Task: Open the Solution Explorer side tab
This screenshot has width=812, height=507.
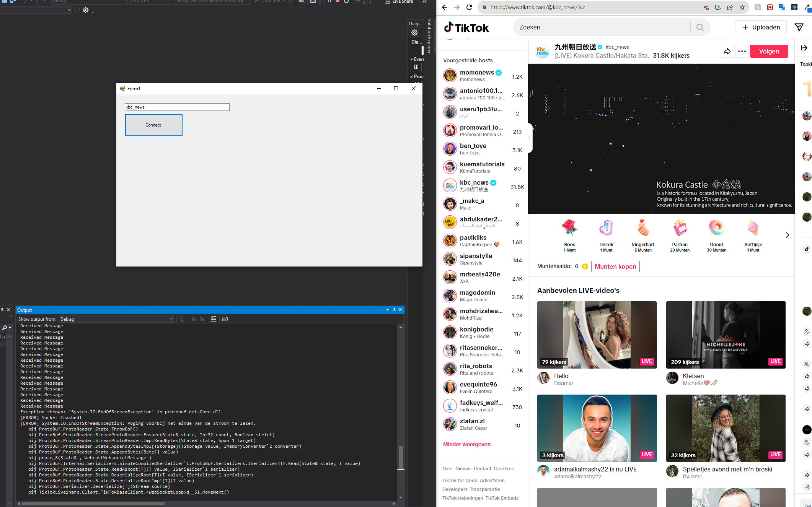Action: point(429,36)
